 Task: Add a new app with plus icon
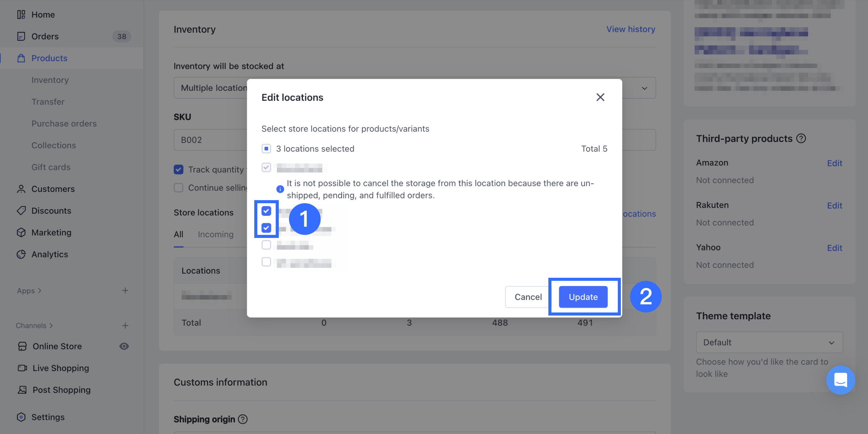(125, 291)
